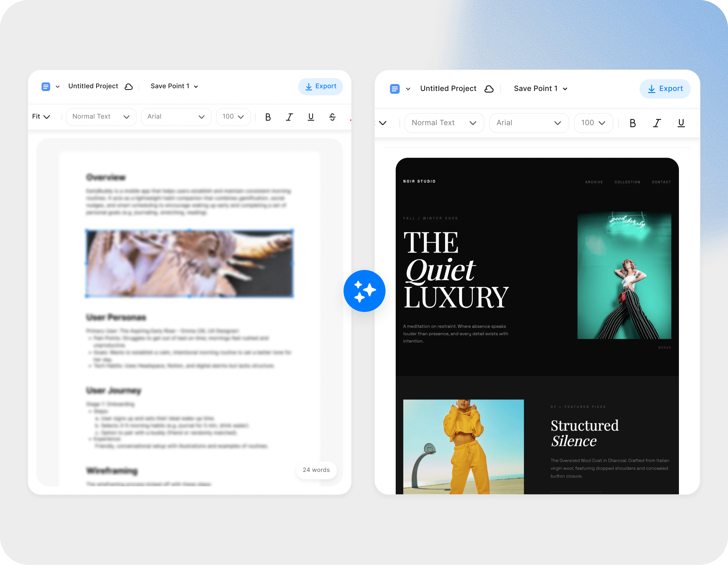This screenshot has height=565, width=728.
Task: Click the cloud sync icon in left panel
Action: coord(129,87)
